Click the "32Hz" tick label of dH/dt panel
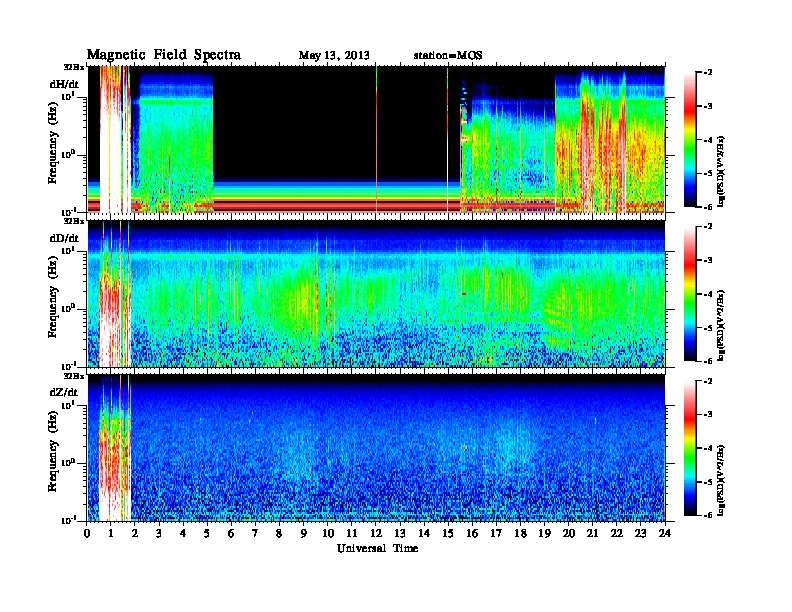Image resolution: width=792 pixels, height=612 pixels. click(74, 67)
